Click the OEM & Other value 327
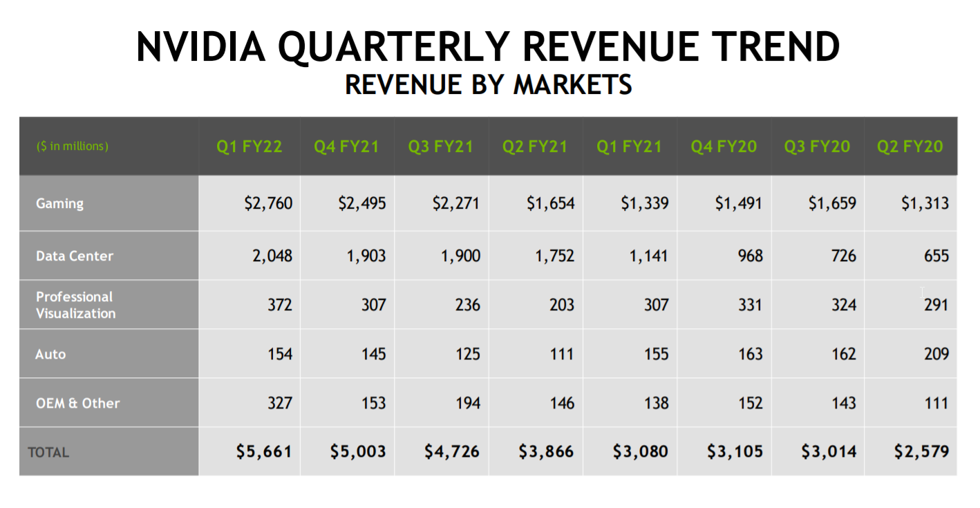This screenshot has height=508, width=980. coord(280,403)
